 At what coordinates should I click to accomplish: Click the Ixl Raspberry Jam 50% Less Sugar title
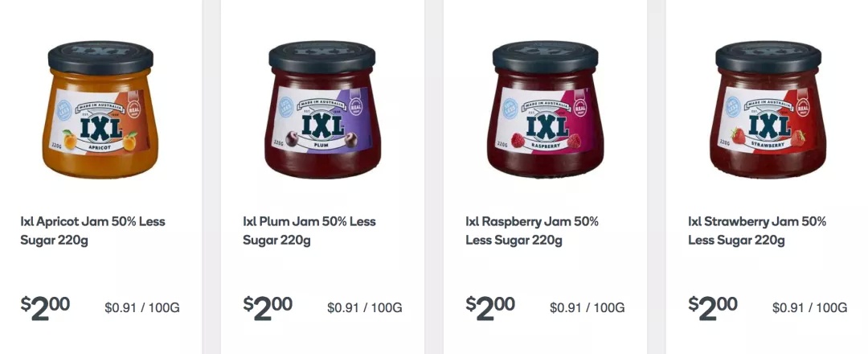pos(532,231)
